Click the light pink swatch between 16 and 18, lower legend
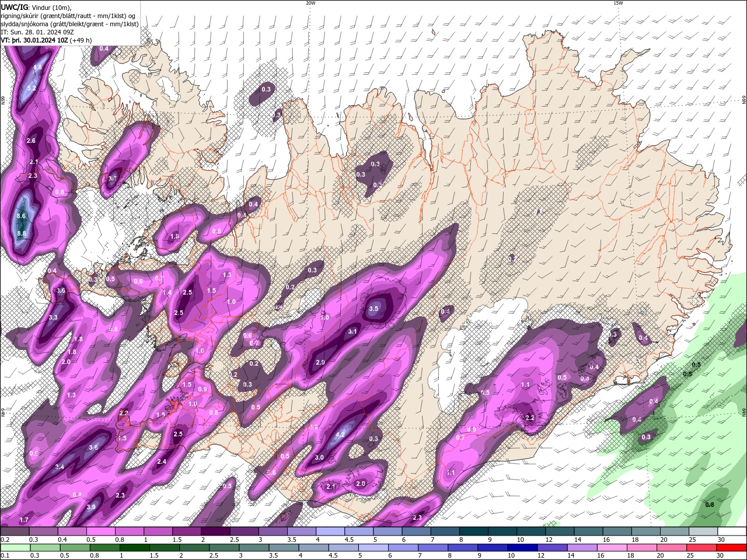Viewport: 747px width, 560px height. click(612, 548)
